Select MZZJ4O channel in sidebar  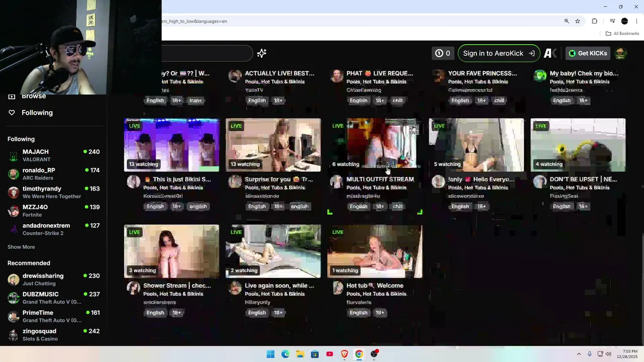coord(53,211)
